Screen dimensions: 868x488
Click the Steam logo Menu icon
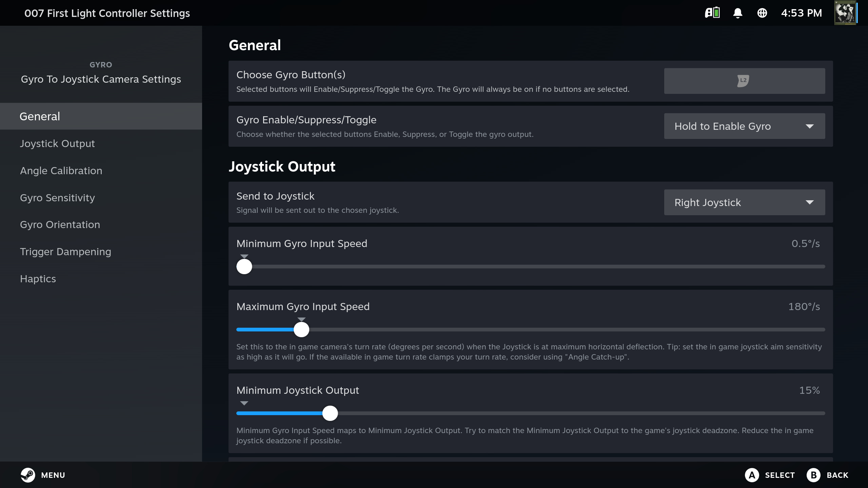coord(28,475)
